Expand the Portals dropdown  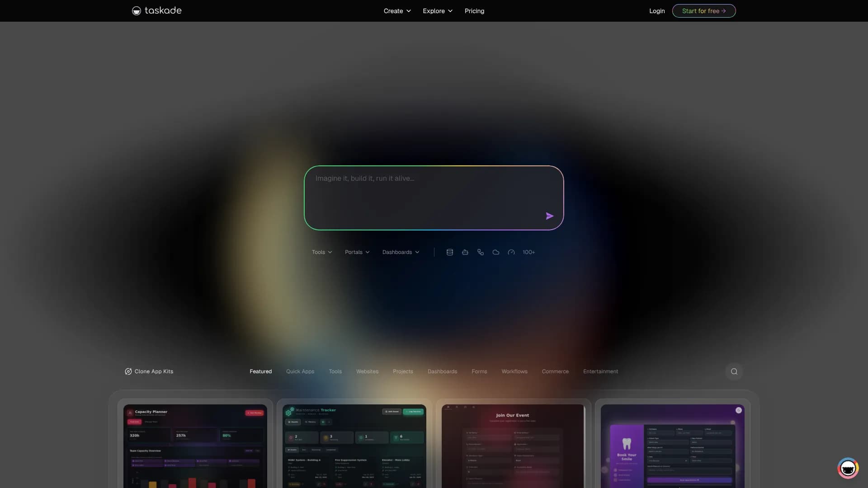click(x=357, y=252)
